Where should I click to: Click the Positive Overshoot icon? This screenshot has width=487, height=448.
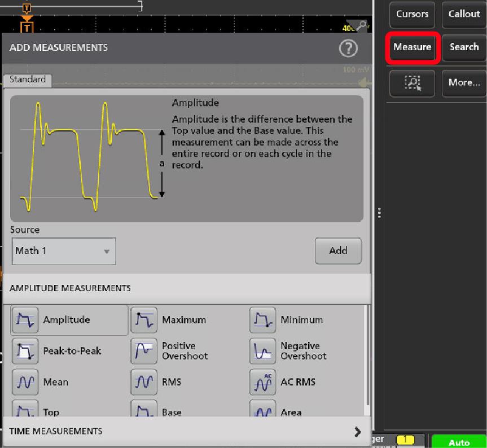click(144, 351)
